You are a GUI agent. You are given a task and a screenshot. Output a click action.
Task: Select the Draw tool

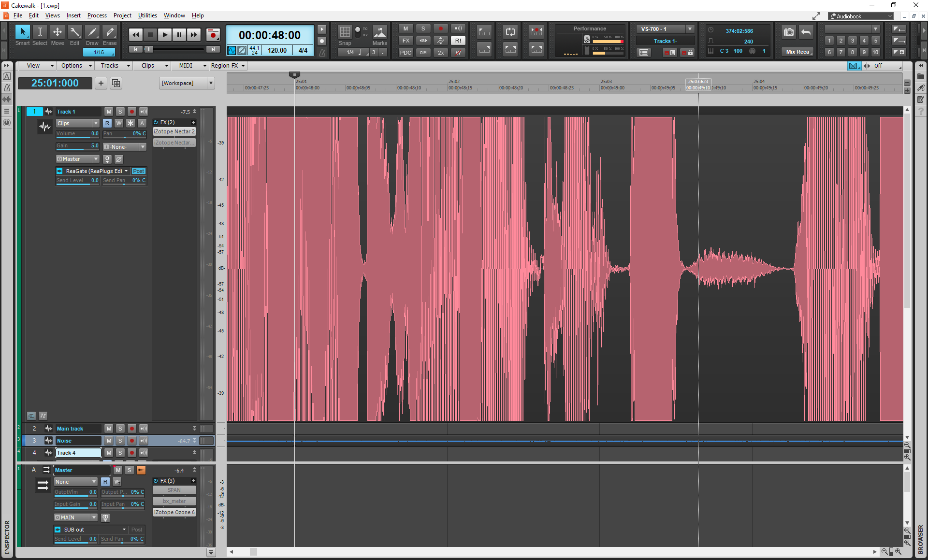92,32
